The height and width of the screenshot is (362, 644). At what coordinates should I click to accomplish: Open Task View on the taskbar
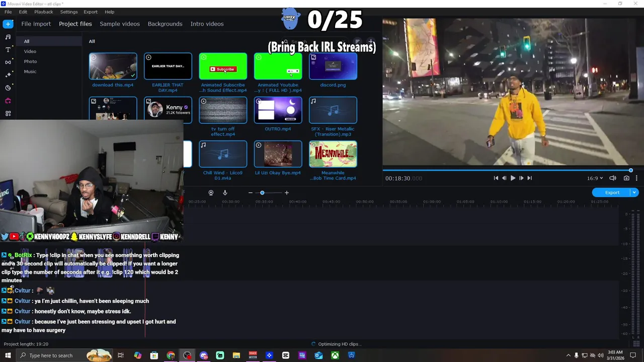121,355
